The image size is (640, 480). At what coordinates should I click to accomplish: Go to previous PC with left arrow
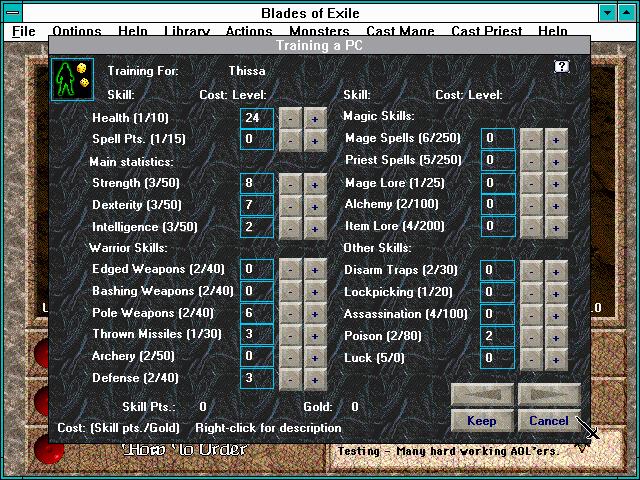tap(482, 394)
